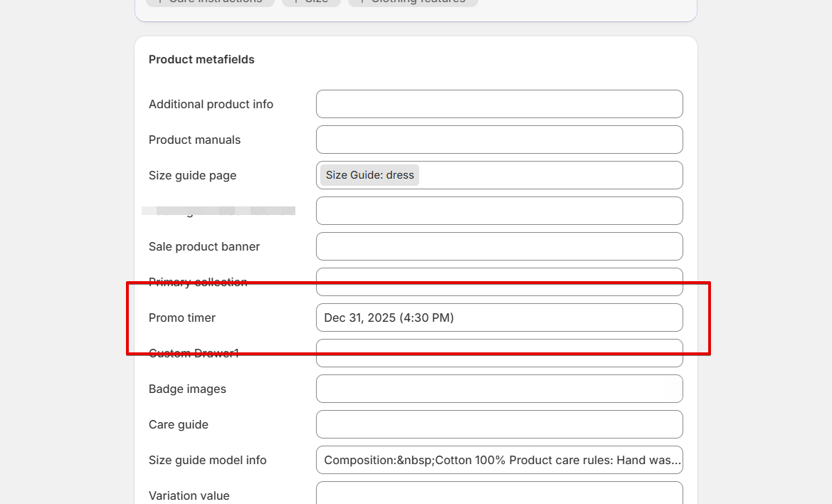This screenshot has width=832, height=504.
Task: Click the Promo timer label
Action: 182,317
